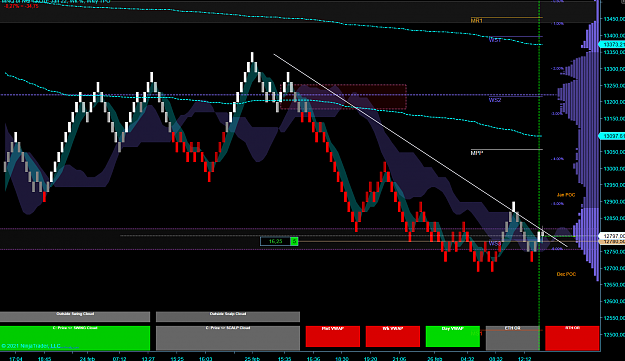Click the Outside Swing Cloud status box
The image size is (625, 361).
click(x=75, y=316)
